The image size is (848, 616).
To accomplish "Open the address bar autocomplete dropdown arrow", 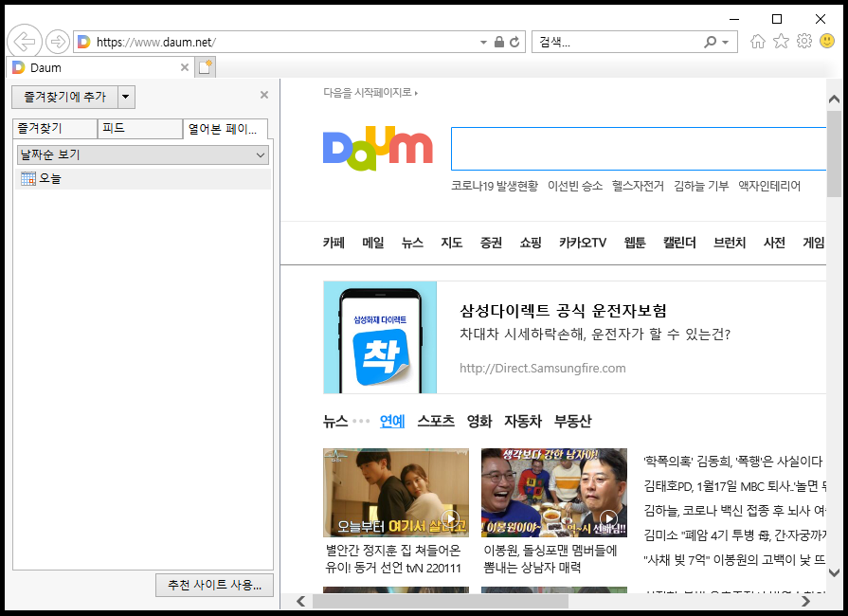I will tap(483, 43).
